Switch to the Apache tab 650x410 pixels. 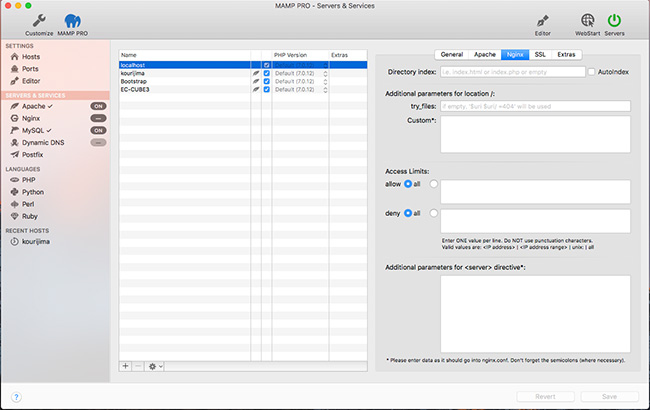pos(485,54)
